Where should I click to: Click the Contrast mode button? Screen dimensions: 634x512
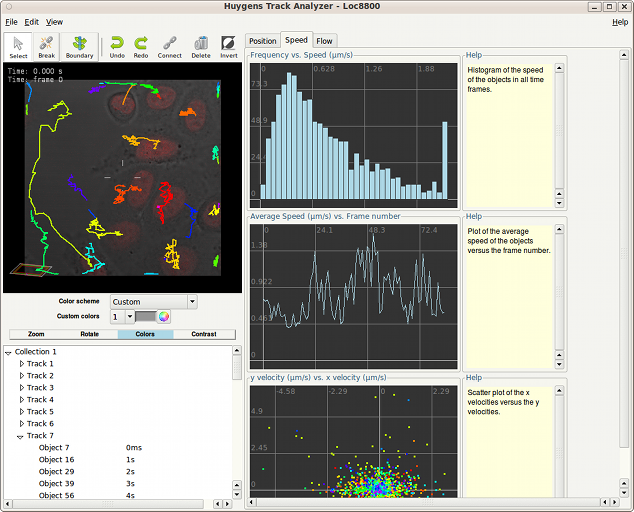(203, 334)
